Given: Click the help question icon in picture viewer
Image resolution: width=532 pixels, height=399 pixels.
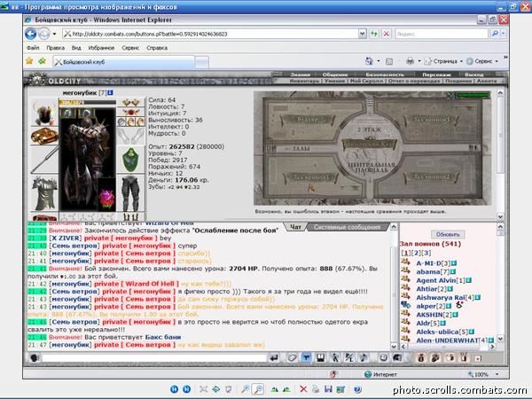Looking at the screenshot, I should 357,389.
